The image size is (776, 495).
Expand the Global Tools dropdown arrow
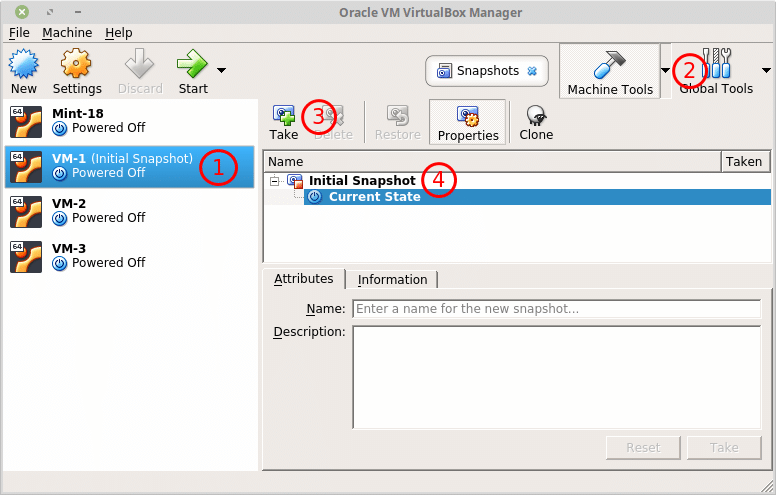tap(767, 70)
